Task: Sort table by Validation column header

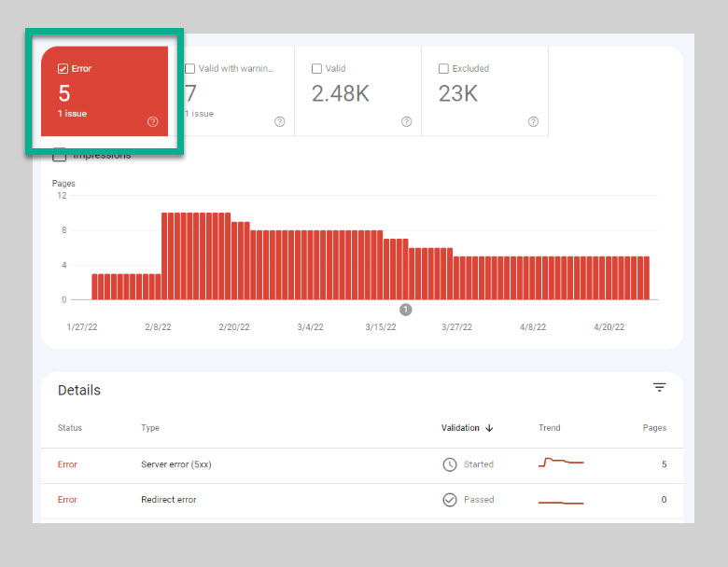Action: click(460, 428)
